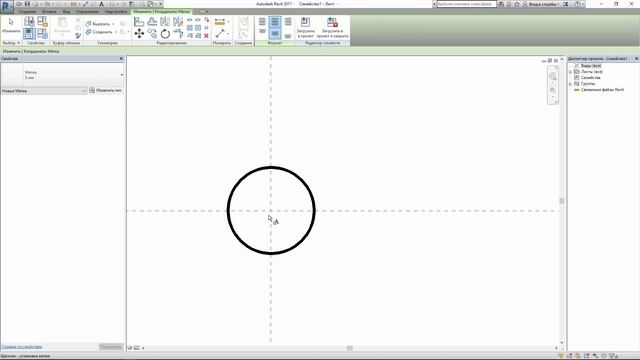
Task: Open the Управление ribbon tab
Action: point(87,11)
